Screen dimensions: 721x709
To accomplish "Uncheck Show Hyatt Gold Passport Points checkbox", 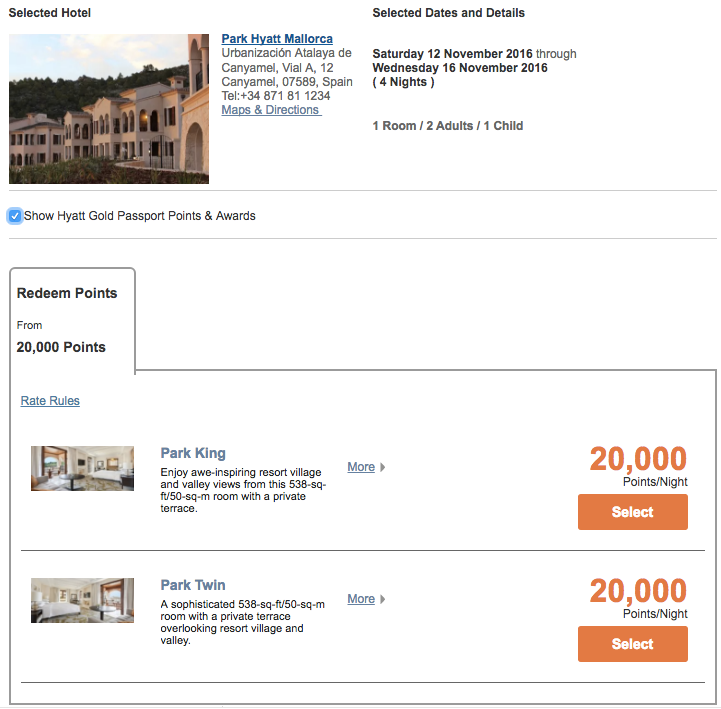I will (15, 216).
